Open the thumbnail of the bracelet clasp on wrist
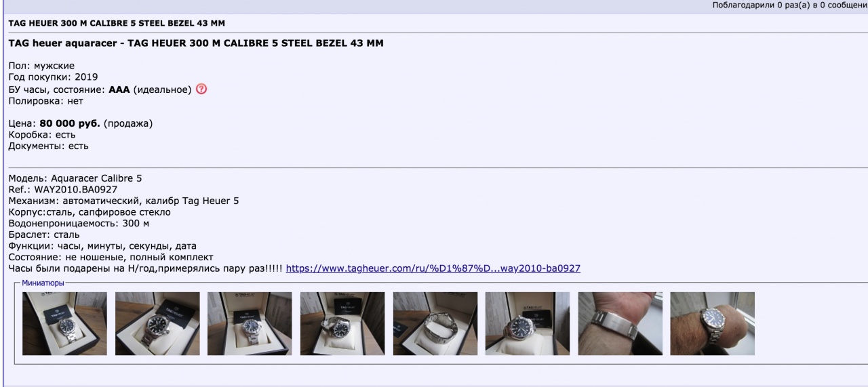The width and height of the screenshot is (868, 387). click(620, 323)
